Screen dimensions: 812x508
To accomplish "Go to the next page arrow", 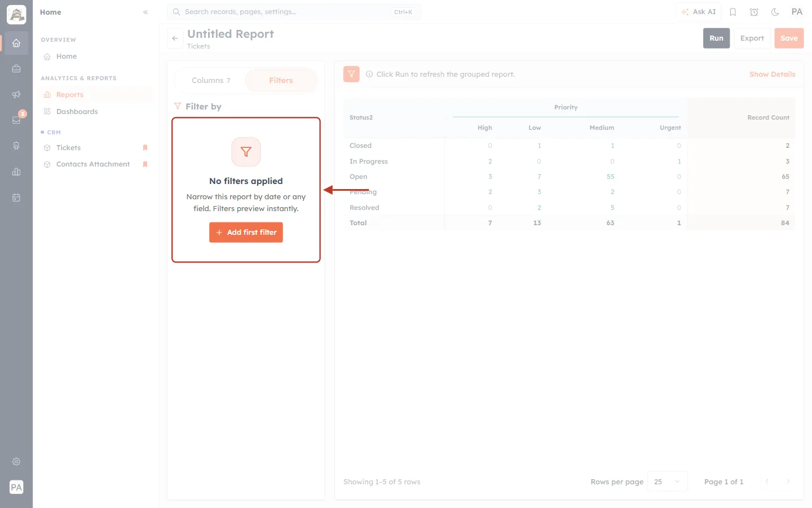I will pos(788,481).
